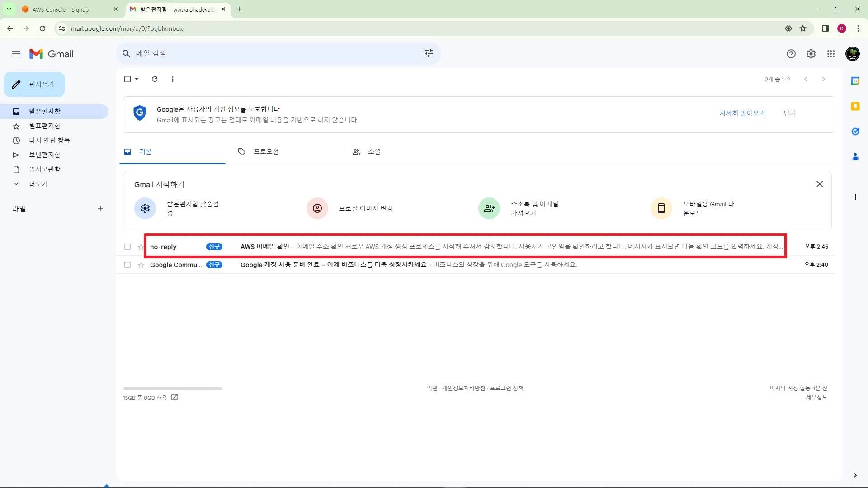Image resolution: width=868 pixels, height=488 pixels.
Task: Open Google Keep side panel icon
Action: [855, 106]
